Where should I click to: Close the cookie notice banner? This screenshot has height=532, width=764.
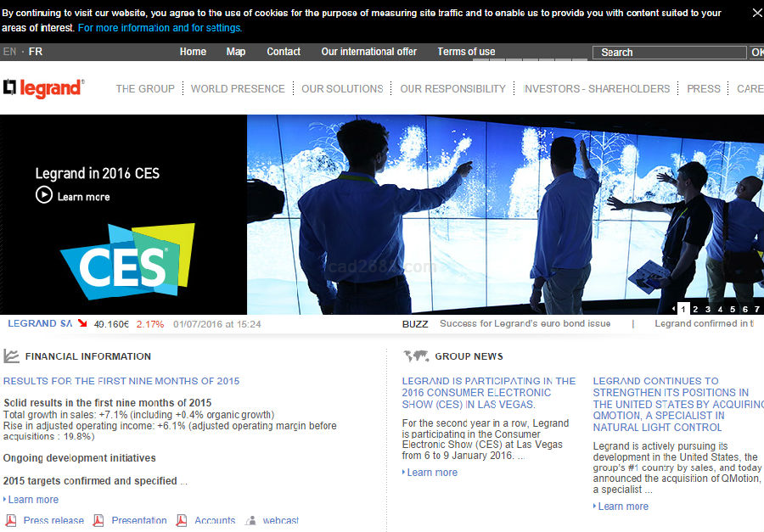click(757, 13)
